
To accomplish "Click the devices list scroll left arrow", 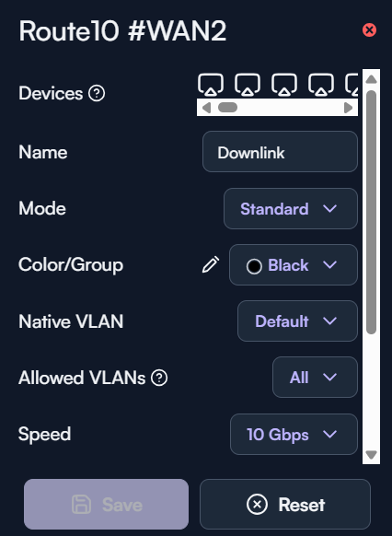I will (206, 108).
